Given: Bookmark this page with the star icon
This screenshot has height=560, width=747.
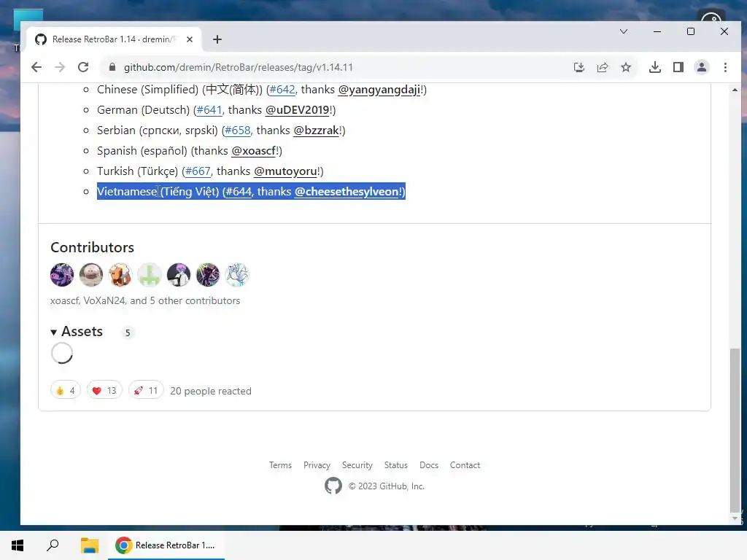Looking at the screenshot, I should 625,67.
